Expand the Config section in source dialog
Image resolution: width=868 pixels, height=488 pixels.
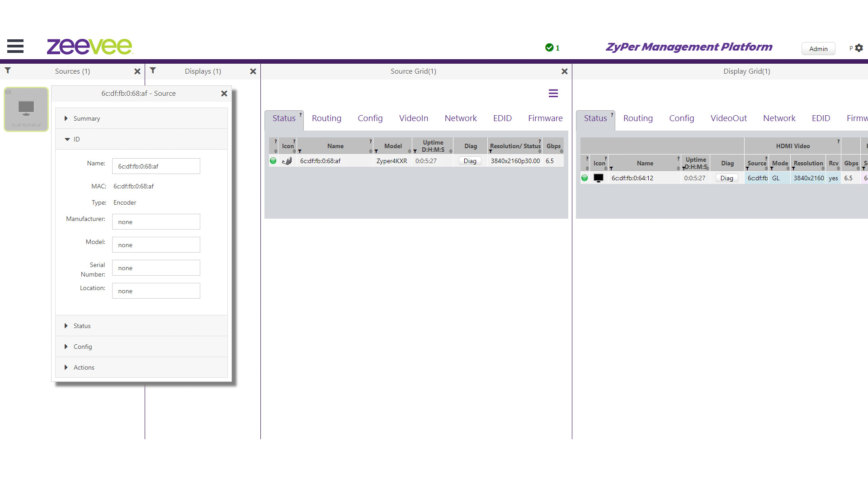(82, 347)
